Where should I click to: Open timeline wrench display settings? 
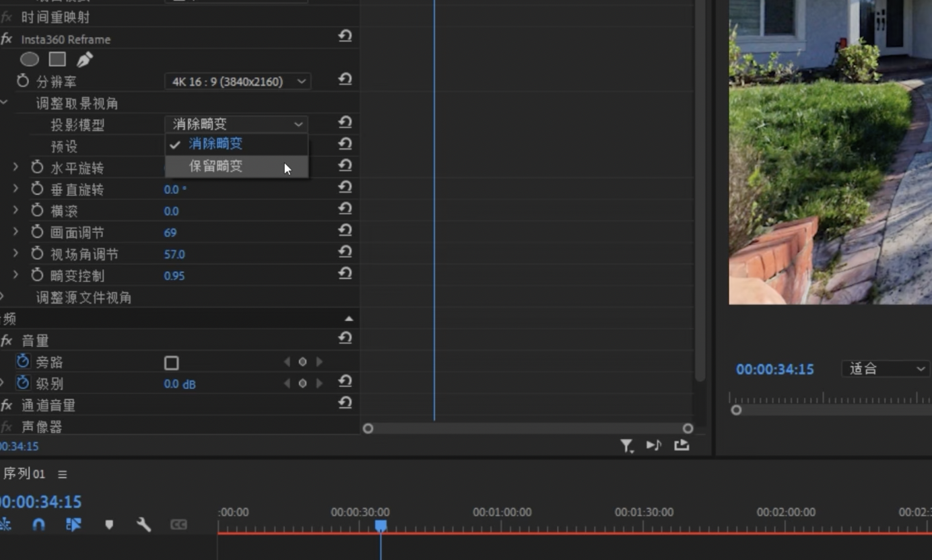click(x=143, y=524)
